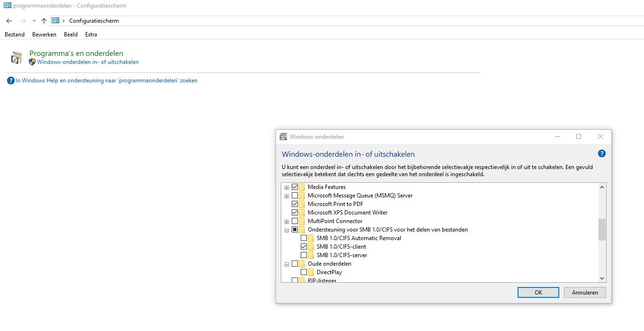Click folder icon next to MultiPoint Connector
This screenshot has height=331, width=644.
(302, 221)
